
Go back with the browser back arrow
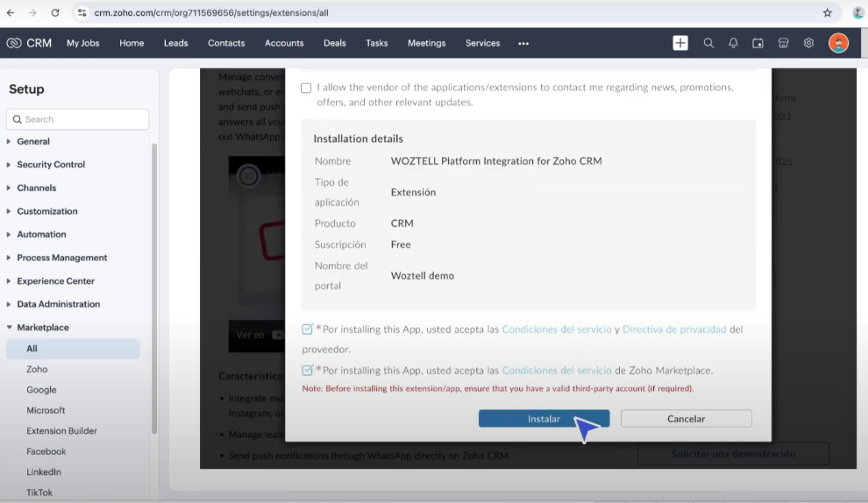click(11, 13)
